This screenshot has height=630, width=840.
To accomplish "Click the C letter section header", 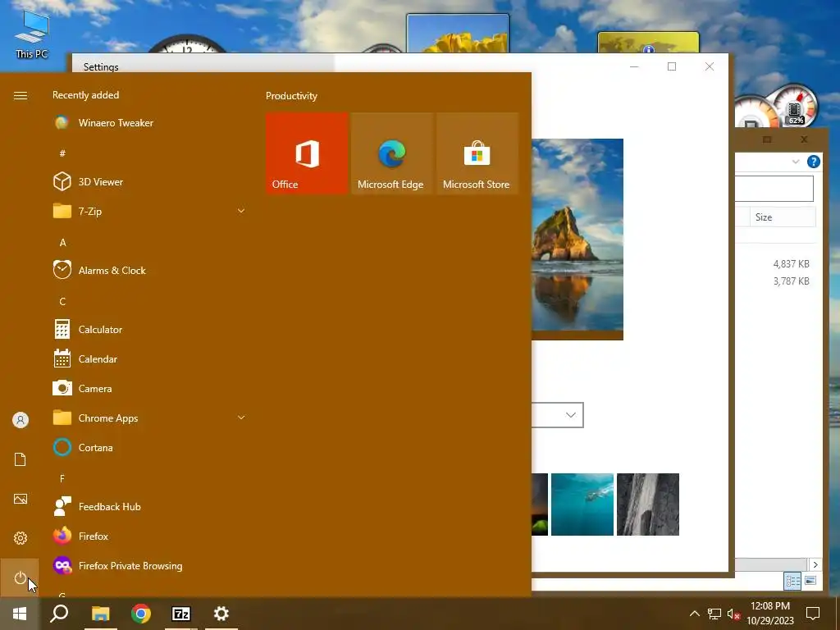I will click(x=62, y=302).
